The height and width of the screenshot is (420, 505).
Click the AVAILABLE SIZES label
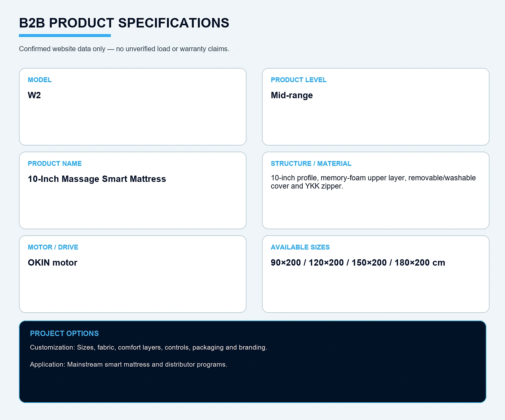tap(300, 247)
